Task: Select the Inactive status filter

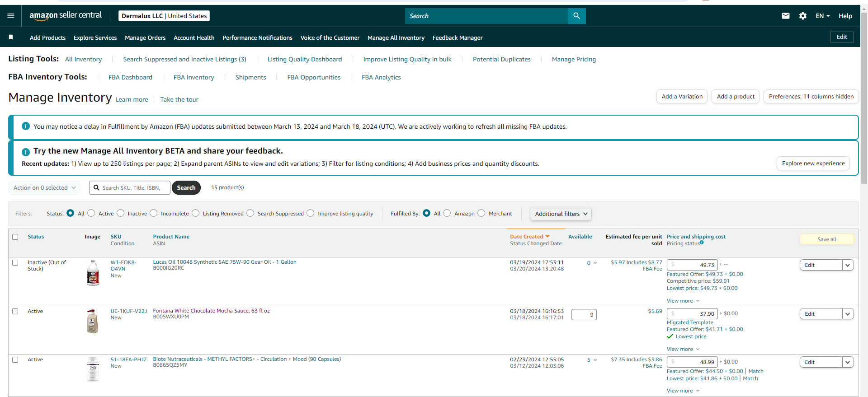Action: 121,213
